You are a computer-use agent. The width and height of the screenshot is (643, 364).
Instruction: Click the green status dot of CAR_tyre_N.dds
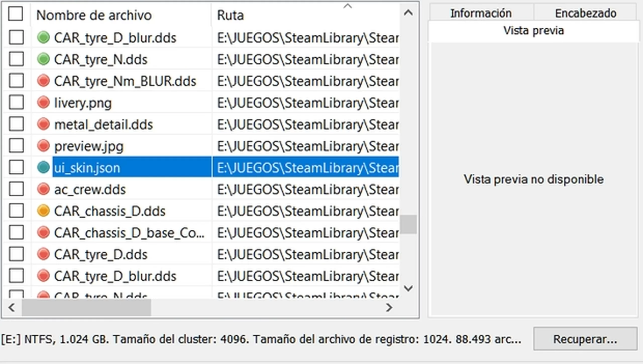pyautogui.click(x=43, y=59)
